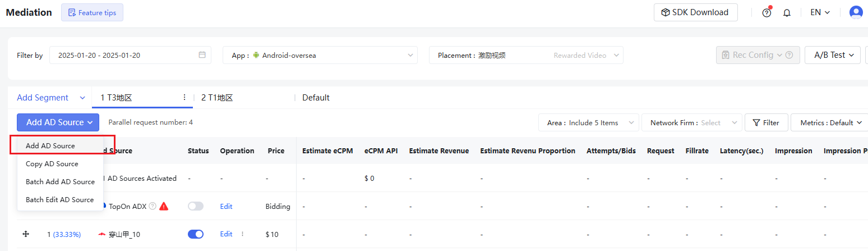The width and height of the screenshot is (868, 251).
Task: Click the three-dot menu beside Edit for 穿山甲_10
Action: (242, 234)
